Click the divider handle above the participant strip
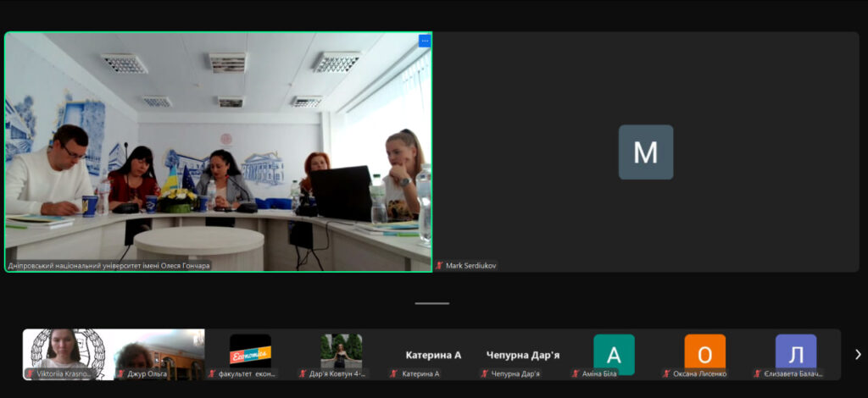Image resolution: width=868 pixels, height=398 pixels. coord(432,303)
